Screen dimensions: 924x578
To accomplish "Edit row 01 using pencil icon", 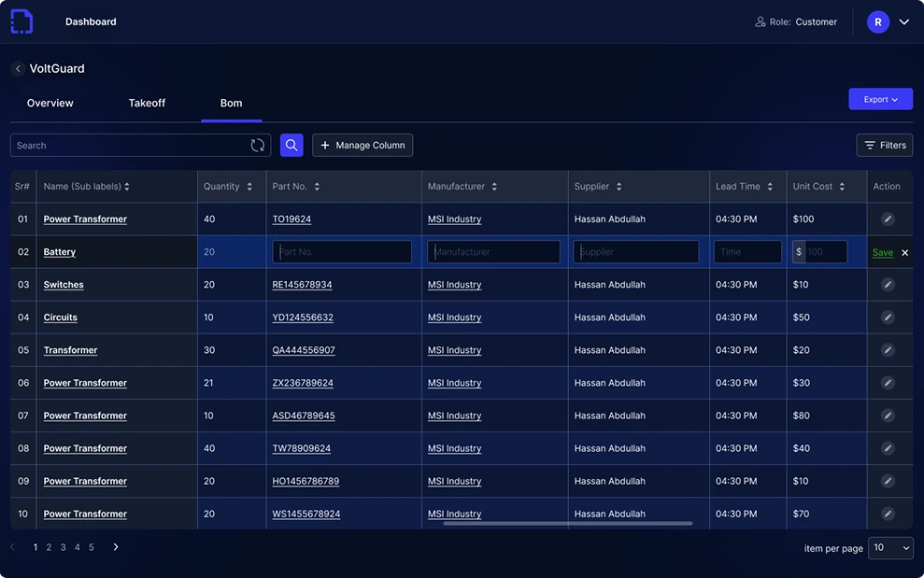I will point(888,219).
